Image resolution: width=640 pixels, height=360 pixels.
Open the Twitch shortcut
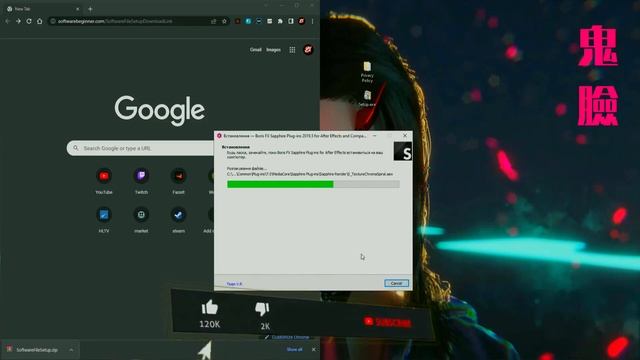tap(141, 181)
